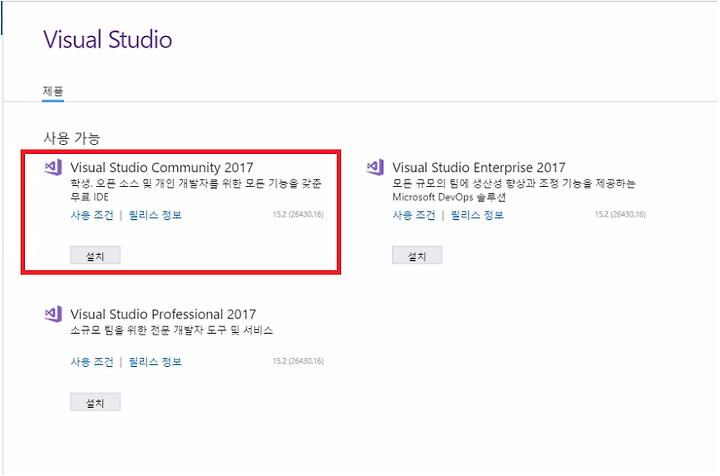Open 릴리스 정보 link for Professional 2017
Image resolution: width=720 pixels, height=476 pixels.
point(155,362)
